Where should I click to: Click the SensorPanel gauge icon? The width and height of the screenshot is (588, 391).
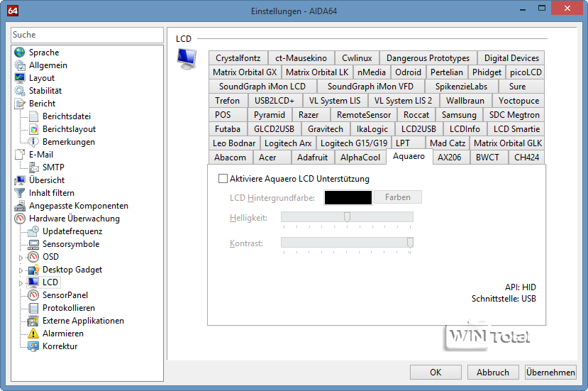click(33, 295)
